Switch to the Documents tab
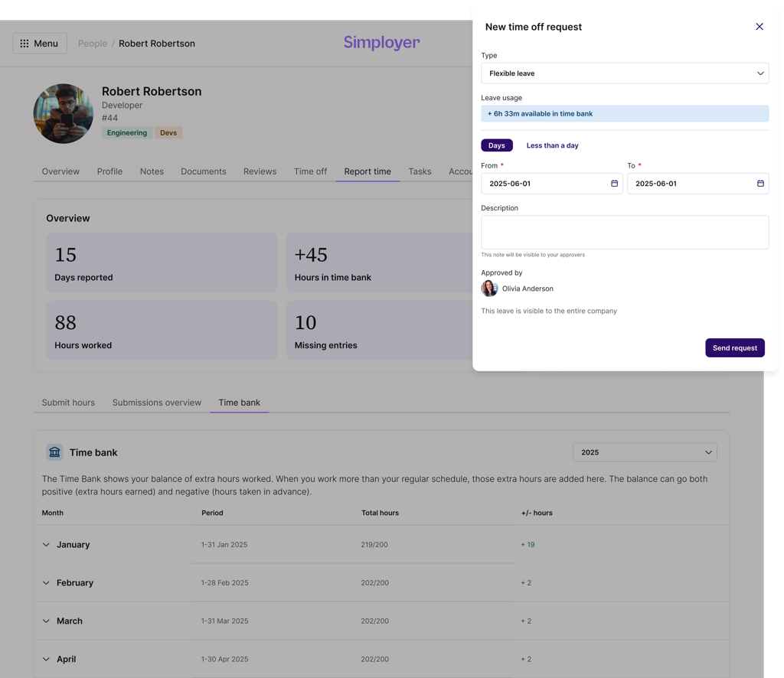The width and height of the screenshot is (784, 678). coord(204,171)
